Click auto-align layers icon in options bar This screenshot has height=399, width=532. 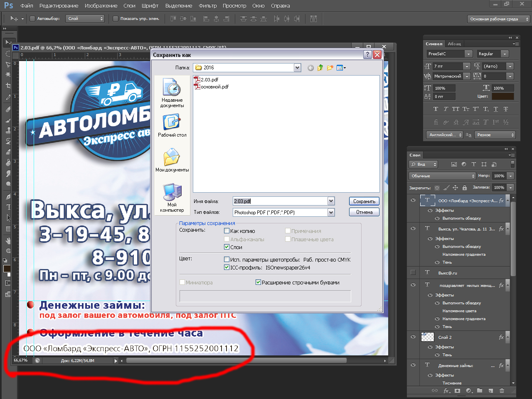click(313, 19)
